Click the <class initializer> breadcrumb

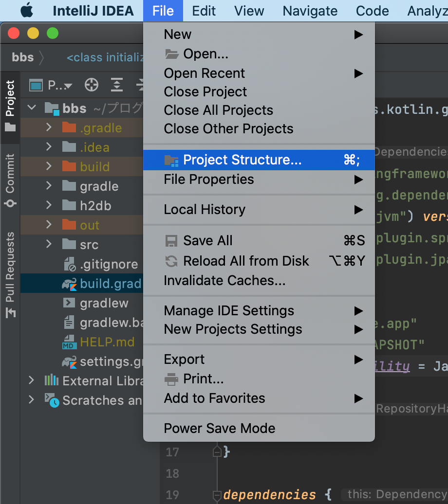point(105,57)
